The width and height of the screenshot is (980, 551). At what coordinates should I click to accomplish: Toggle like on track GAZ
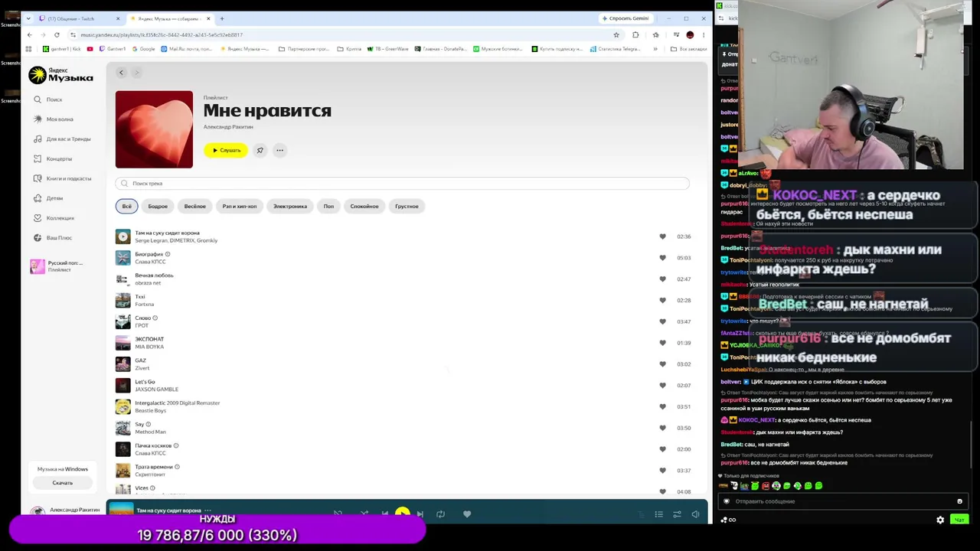click(x=662, y=364)
